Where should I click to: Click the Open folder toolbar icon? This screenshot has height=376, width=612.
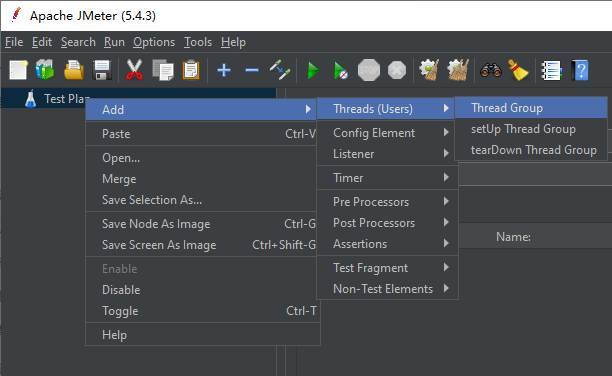[74, 70]
